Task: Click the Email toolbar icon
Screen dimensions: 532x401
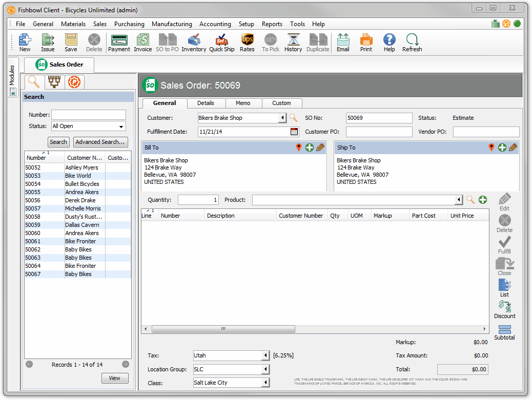Action: tap(343, 43)
